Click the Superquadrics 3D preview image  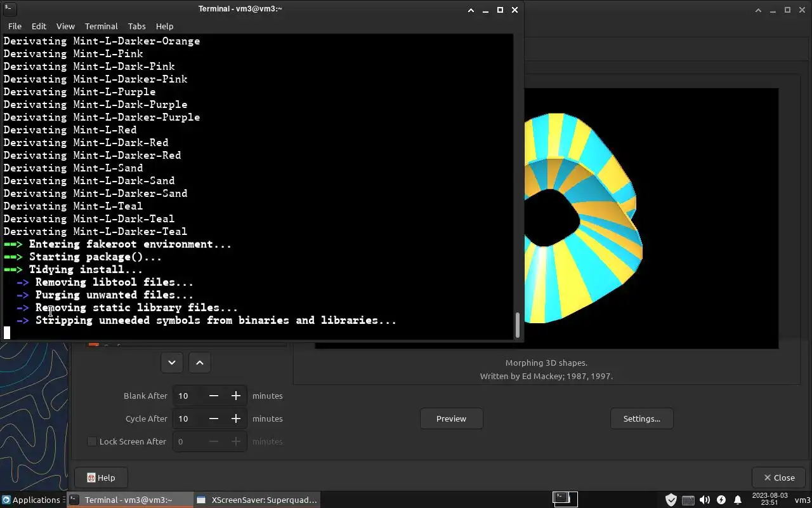[651, 218]
